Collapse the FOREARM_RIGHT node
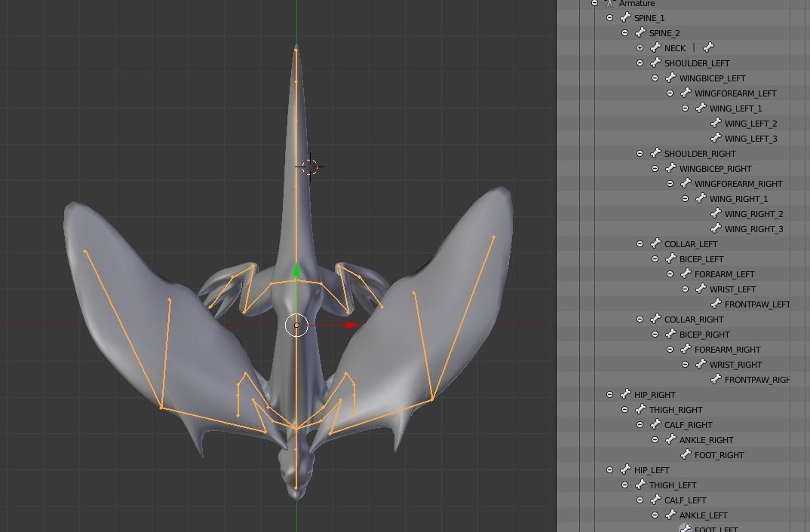 pyautogui.click(x=670, y=350)
